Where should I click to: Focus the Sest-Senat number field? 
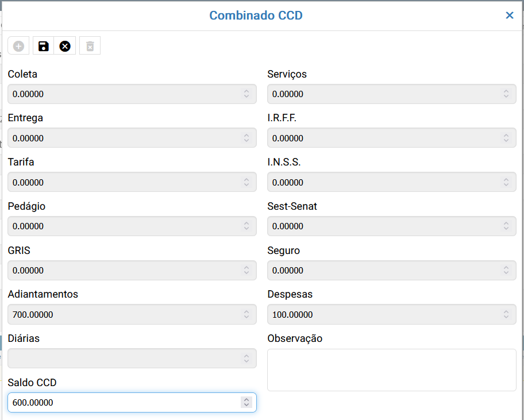pyautogui.click(x=383, y=226)
